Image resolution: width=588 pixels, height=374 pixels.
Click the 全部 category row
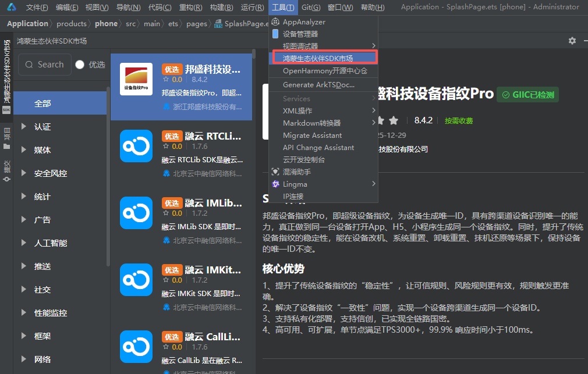tap(60, 104)
